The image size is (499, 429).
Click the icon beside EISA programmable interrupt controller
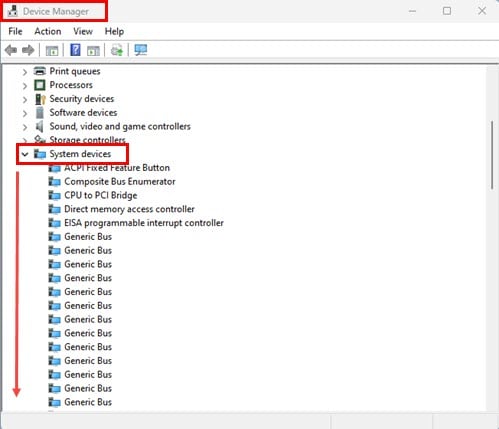(x=54, y=223)
